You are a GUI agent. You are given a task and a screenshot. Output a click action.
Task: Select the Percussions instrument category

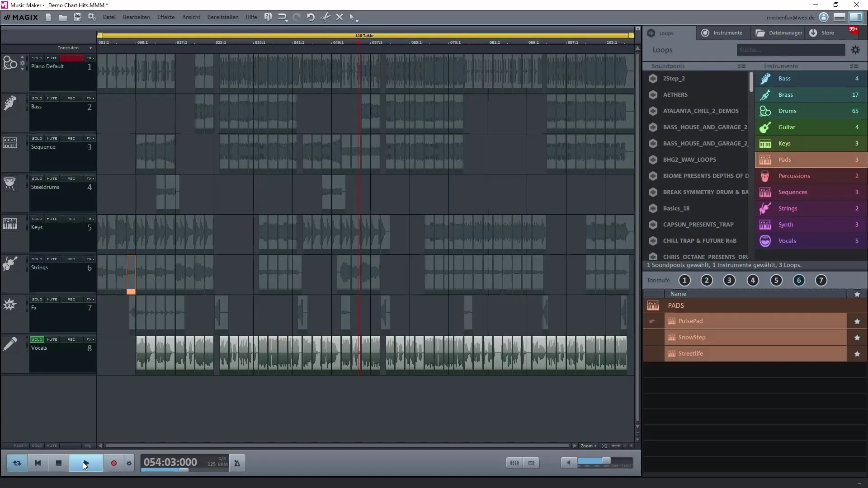click(x=811, y=176)
